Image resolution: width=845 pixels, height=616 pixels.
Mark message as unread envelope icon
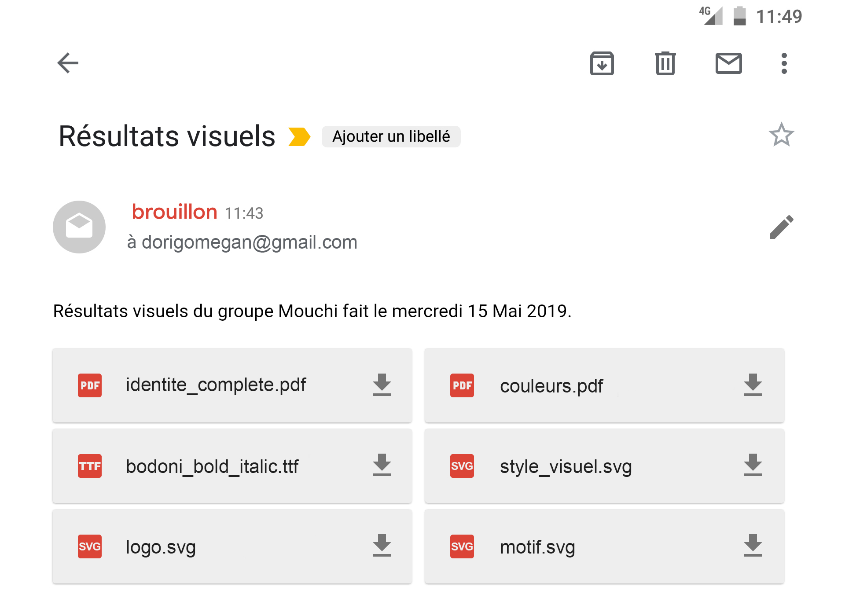(728, 64)
